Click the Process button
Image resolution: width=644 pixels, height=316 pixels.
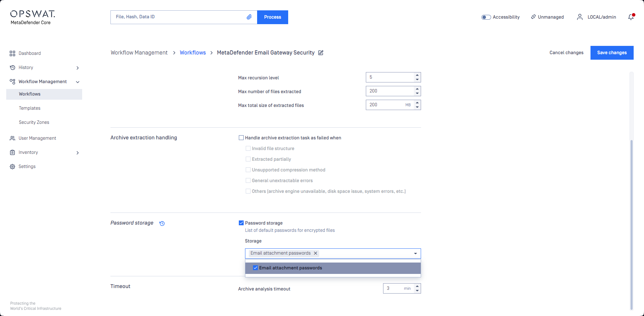(x=273, y=17)
